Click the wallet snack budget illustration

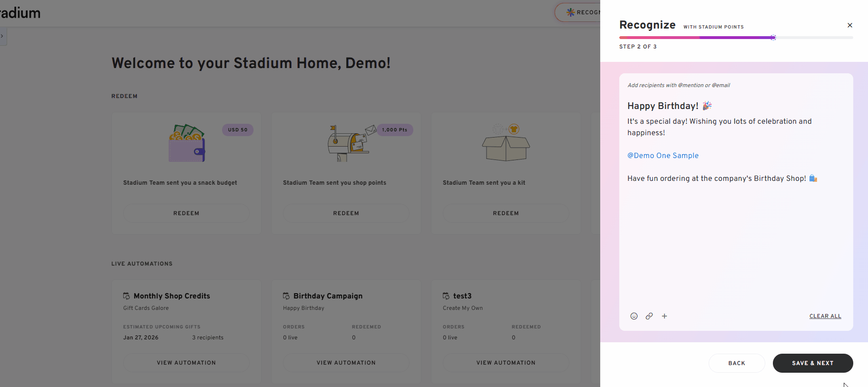187,143
